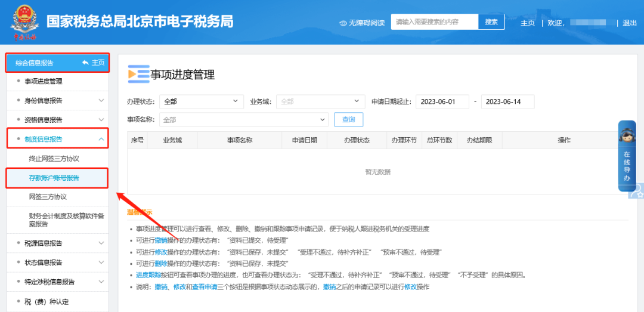Click the list icon beside 事项进度管理 title

(x=138, y=74)
